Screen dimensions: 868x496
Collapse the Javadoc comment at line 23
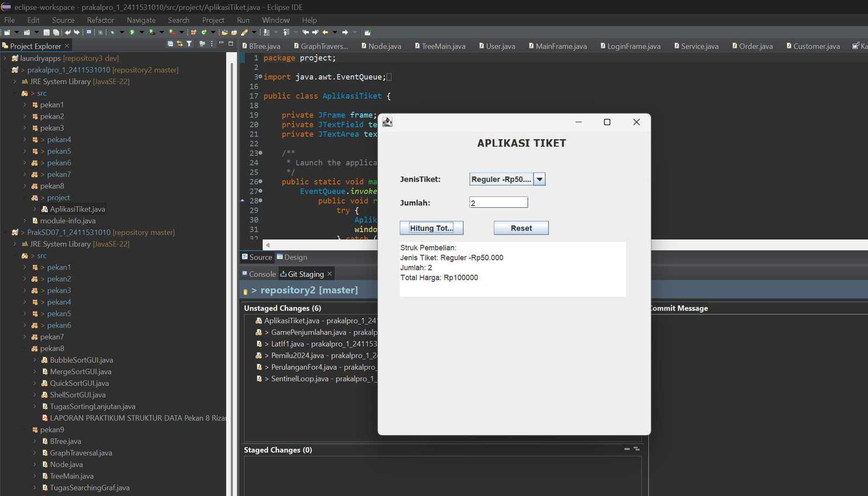(x=260, y=153)
